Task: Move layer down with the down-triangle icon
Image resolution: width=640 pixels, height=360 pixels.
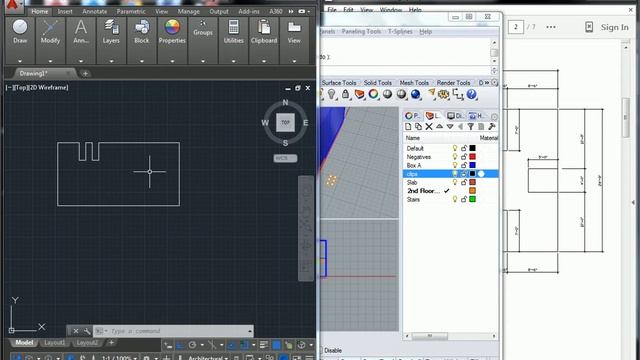Action: pos(450,127)
